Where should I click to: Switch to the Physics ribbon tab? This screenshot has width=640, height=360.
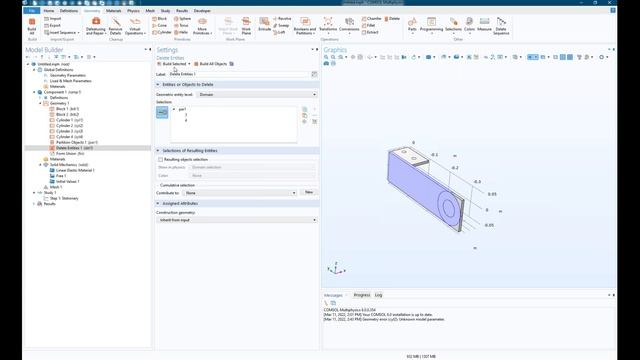(133, 11)
